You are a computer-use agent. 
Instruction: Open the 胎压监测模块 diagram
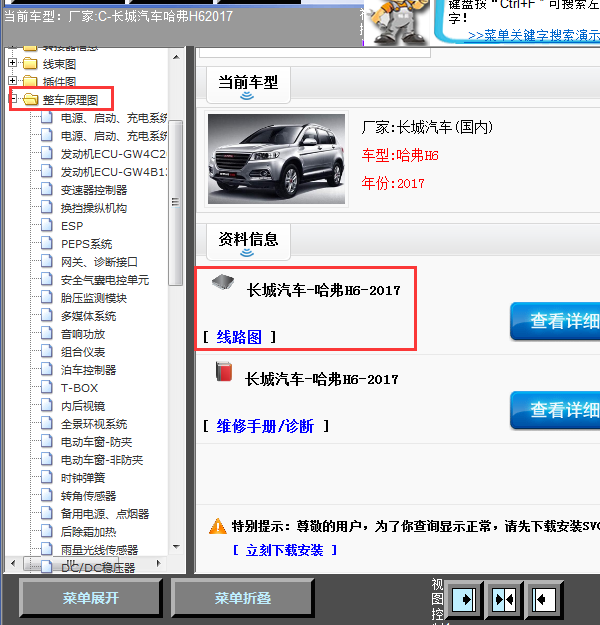click(x=94, y=298)
